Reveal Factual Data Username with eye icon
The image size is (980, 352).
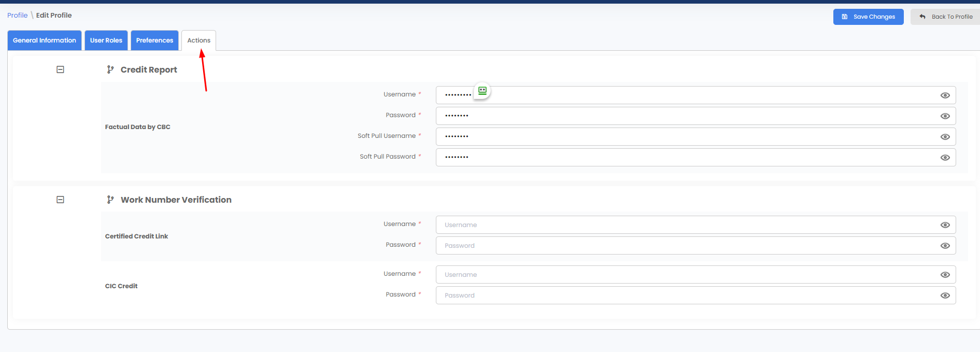tap(945, 95)
